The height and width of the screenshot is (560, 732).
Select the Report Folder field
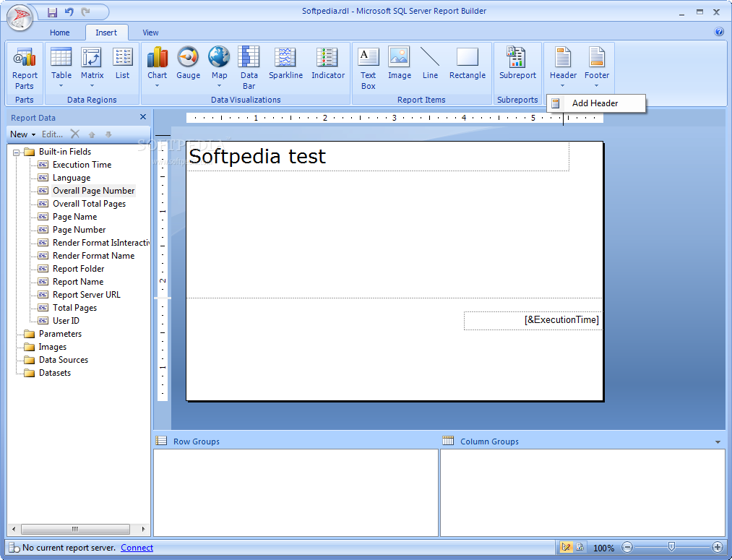79,269
